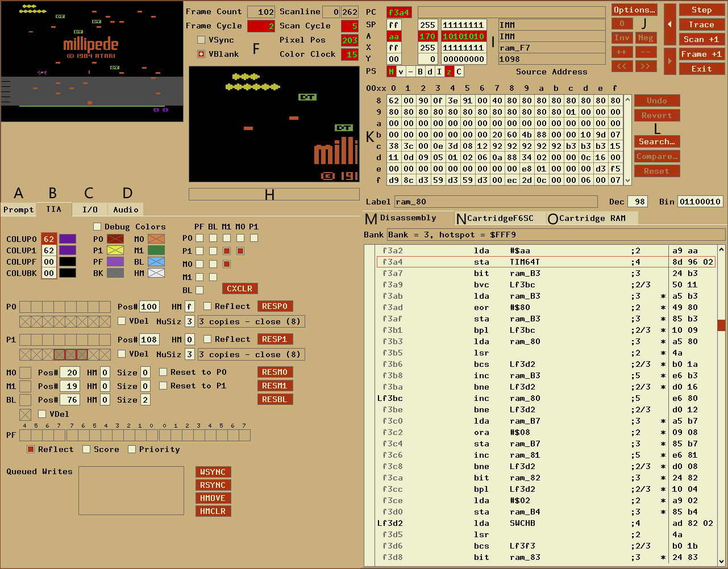Toggle the N flag in PS register
728x569 pixels.
click(391, 72)
